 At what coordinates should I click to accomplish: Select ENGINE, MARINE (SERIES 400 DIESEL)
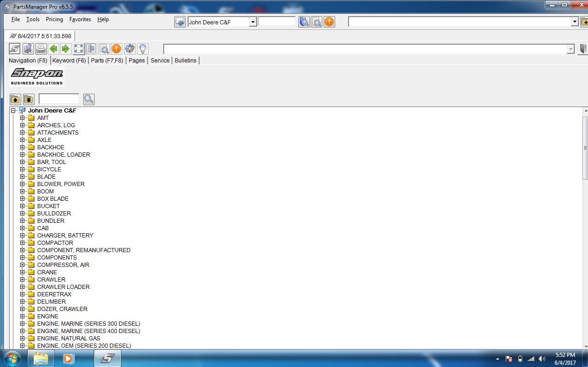point(89,331)
